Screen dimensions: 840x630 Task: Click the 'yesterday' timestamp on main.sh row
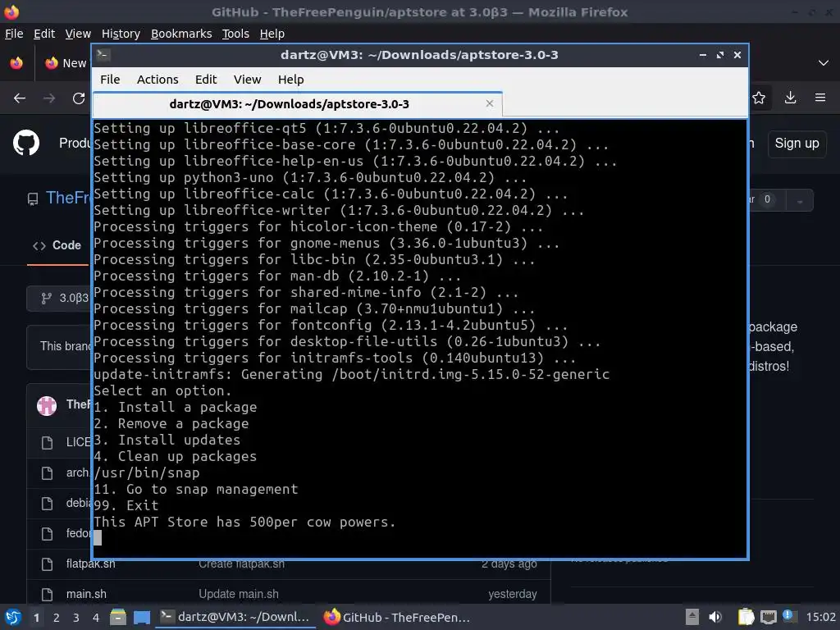[x=512, y=594]
